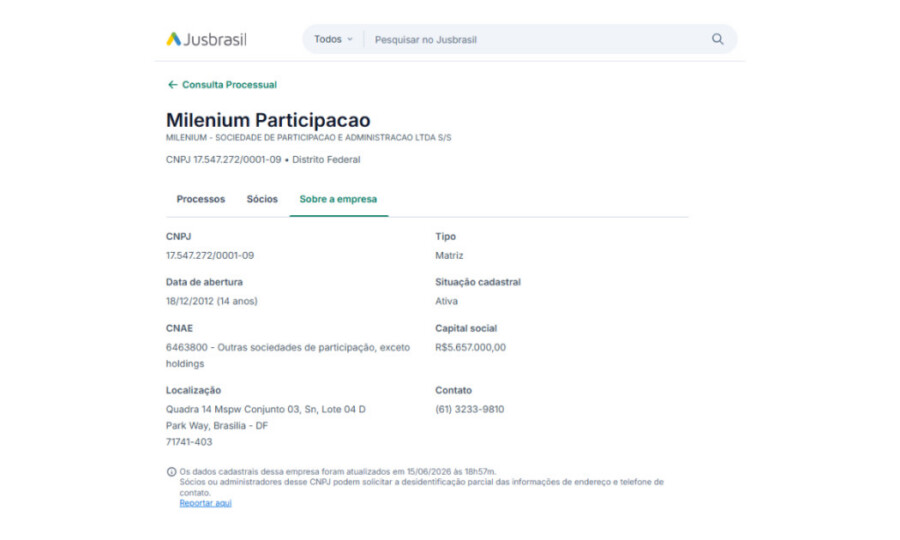Image resolution: width=900 pixels, height=540 pixels.
Task: Click the opening date 18/12/2012 (14 anos)
Action: pyautogui.click(x=212, y=301)
